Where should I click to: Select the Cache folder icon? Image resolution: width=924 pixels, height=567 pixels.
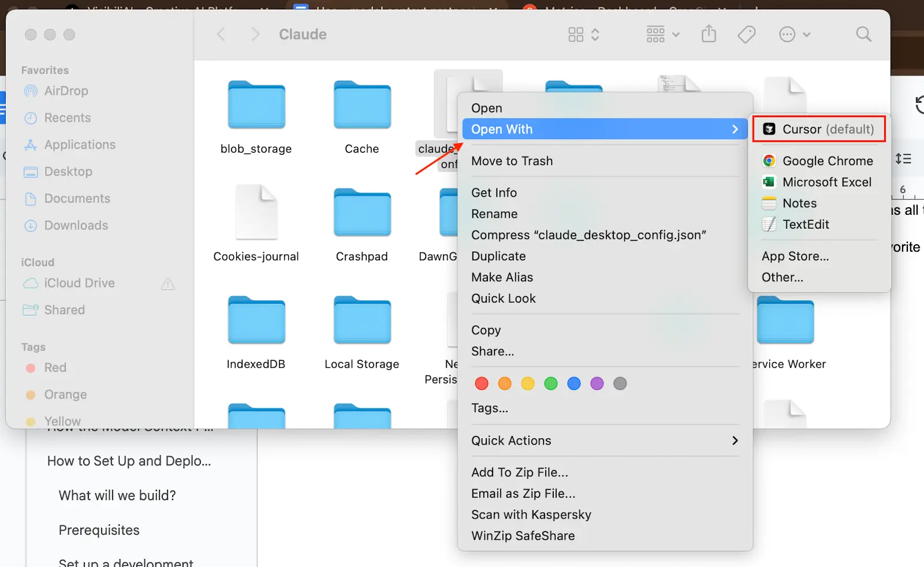click(x=362, y=105)
